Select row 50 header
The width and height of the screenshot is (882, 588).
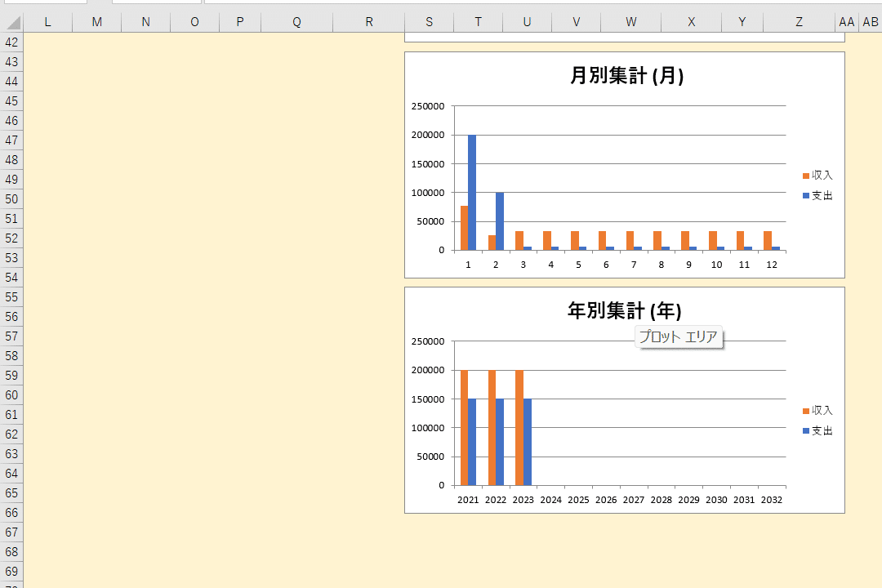point(11,199)
